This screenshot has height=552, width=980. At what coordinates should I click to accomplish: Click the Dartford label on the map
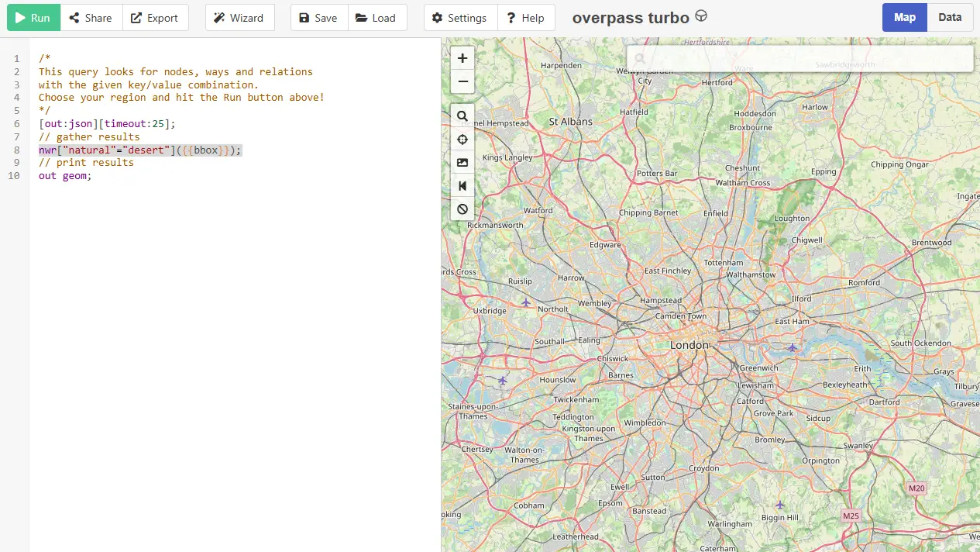point(885,402)
